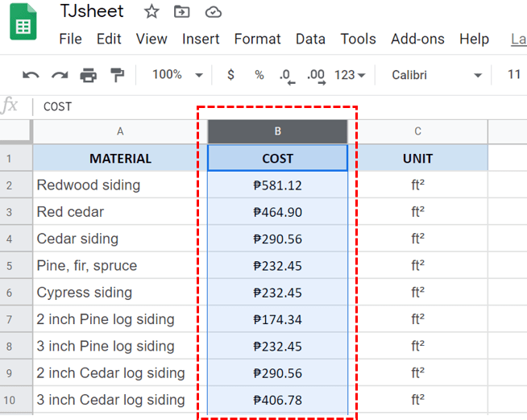This screenshot has height=420, width=527.
Task: Decrease decimal places
Action: [286, 75]
